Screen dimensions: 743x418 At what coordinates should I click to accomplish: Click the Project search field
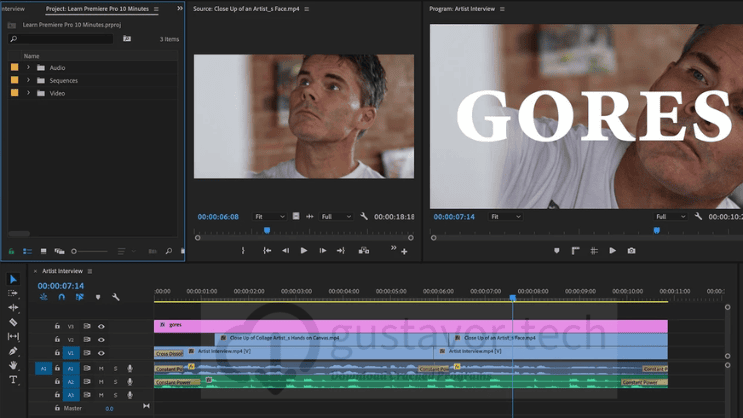[61, 39]
